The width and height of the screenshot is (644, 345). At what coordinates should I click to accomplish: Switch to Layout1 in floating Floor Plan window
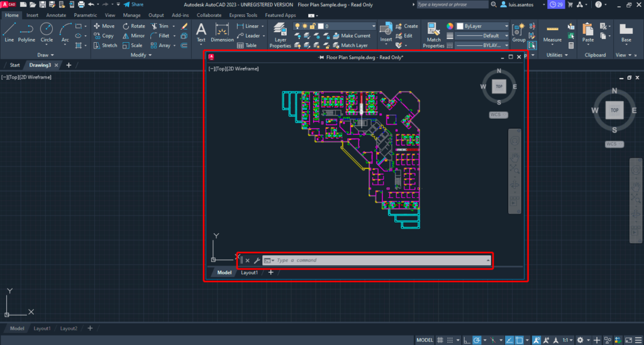tap(249, 272)
